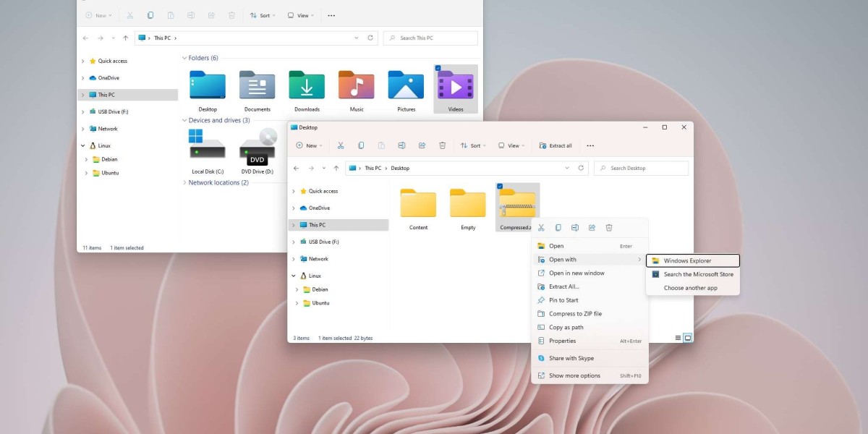The height and width of the screenshot is (434, 868).
Task: Expand Quick access in Desktop window sidebar
Action: [293, 191]
